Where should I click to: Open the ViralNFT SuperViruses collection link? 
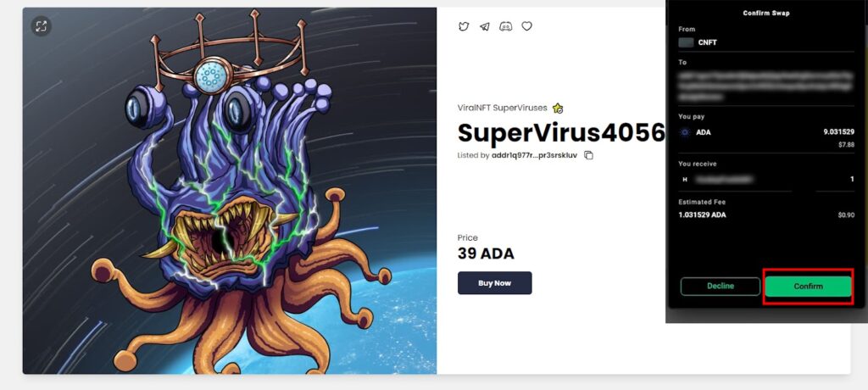pyautogui.click(x=502, y=108)
